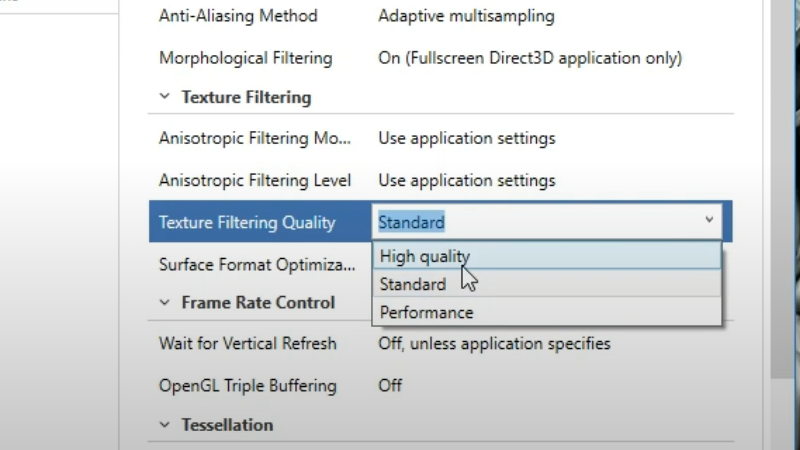Open the Anisotropic Filtering Mode value
Screen dimensions: 800x450
[466, 138]
